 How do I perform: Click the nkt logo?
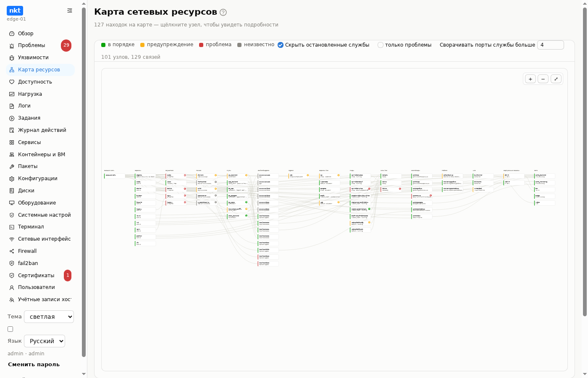(15, 10)
